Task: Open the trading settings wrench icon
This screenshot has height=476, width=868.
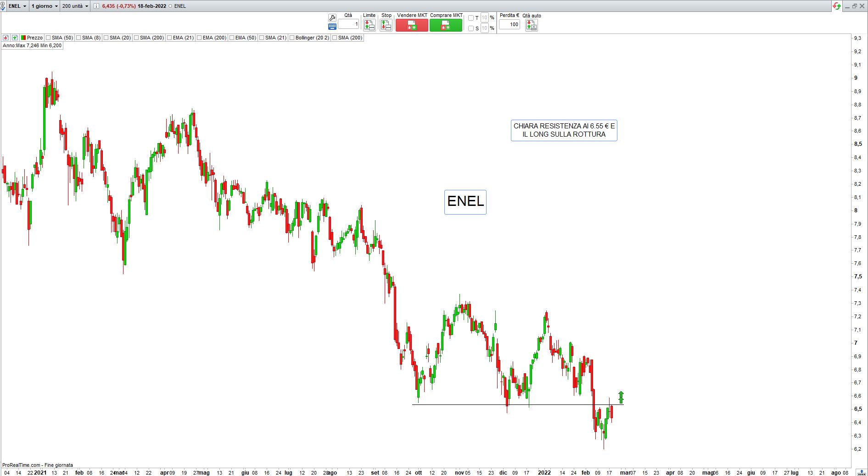Action: pyautogui.click(x=332, y=17)
